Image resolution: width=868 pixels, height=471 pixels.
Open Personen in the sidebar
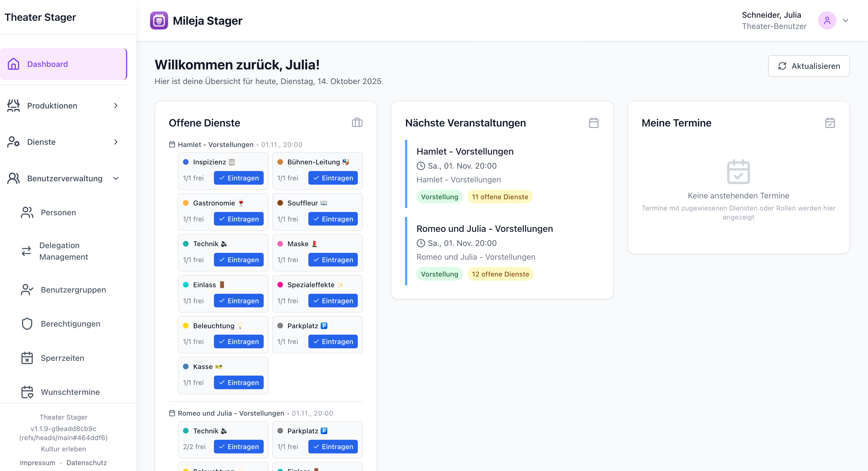pyautogui.click(x=58, y=212)
